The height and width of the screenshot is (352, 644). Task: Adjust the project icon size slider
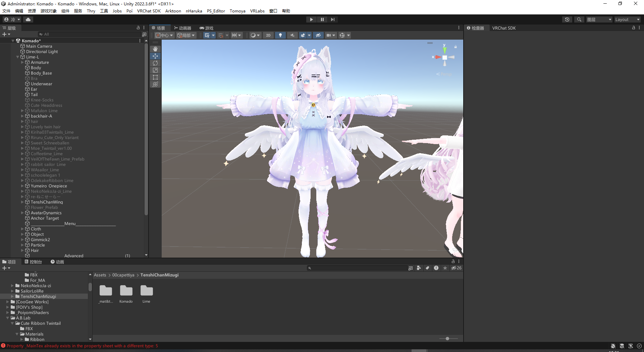pyautogui.click(x=447, y=339)
